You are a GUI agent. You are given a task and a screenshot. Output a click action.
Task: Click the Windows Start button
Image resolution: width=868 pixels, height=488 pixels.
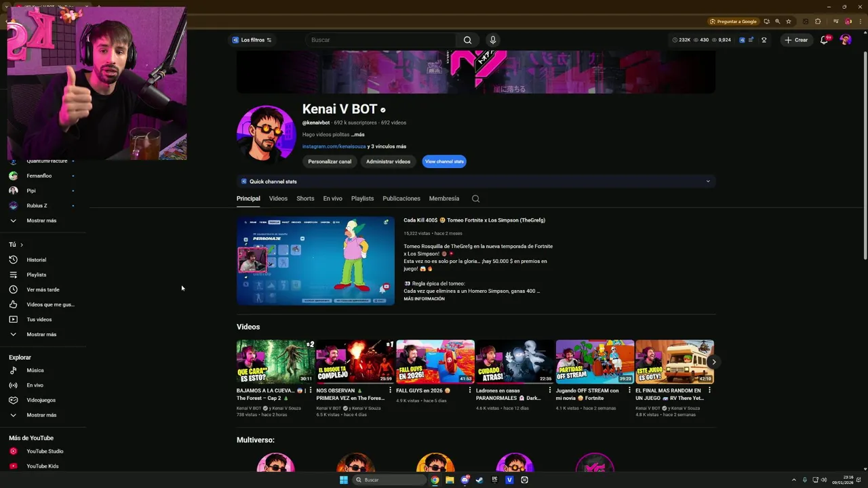[x=344, y=480]
